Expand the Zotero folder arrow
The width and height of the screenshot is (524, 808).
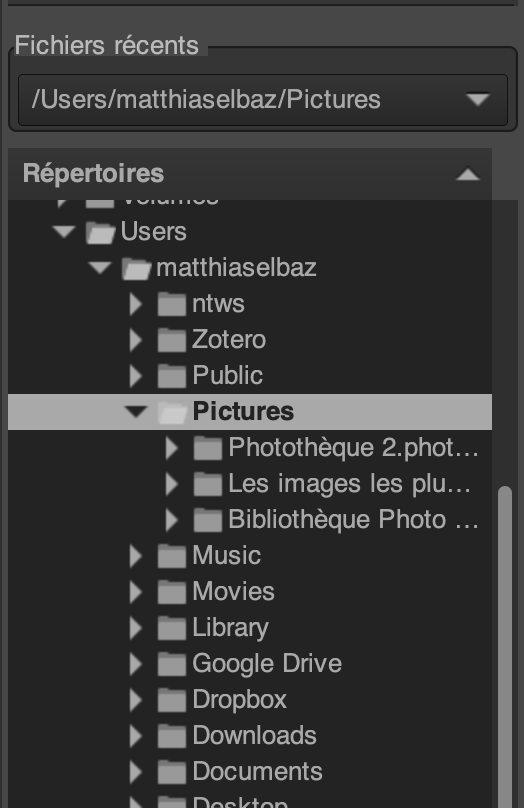[x=136, y=340]
